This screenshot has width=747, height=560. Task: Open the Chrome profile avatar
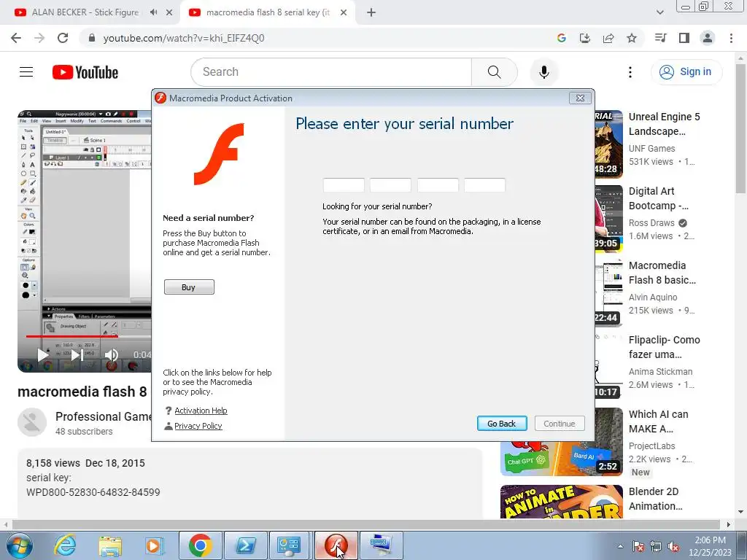pos(708,38)
